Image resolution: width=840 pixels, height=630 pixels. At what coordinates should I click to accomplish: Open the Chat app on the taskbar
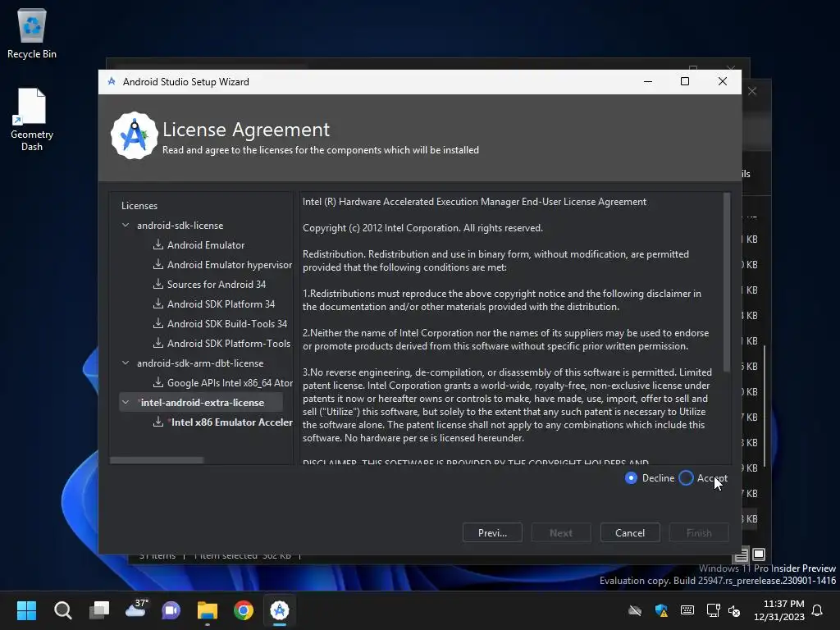click(x=171, y=610)
